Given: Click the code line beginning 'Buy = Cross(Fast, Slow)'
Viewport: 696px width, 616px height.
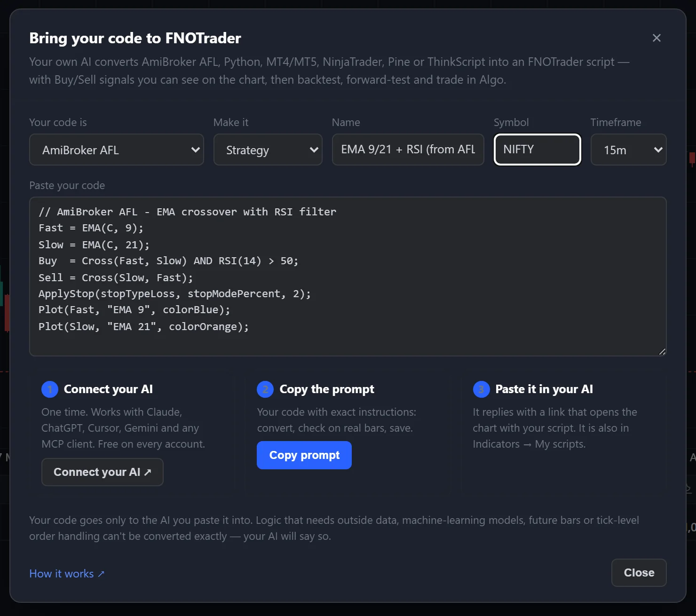Looking at the screenshot, I should (168, 261).
